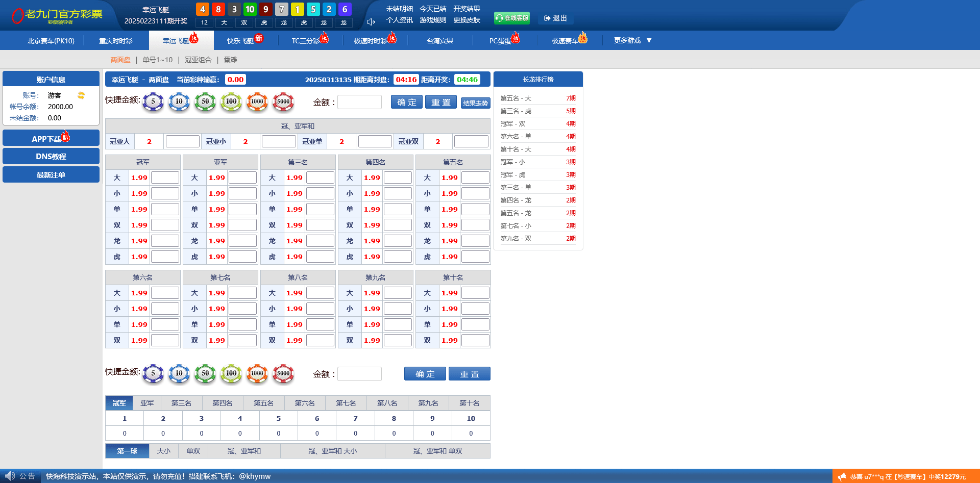Screen dimensions: 980x483
Task: Expand the 更多游戏 dropdown menu
Action: tap(632, 40)
